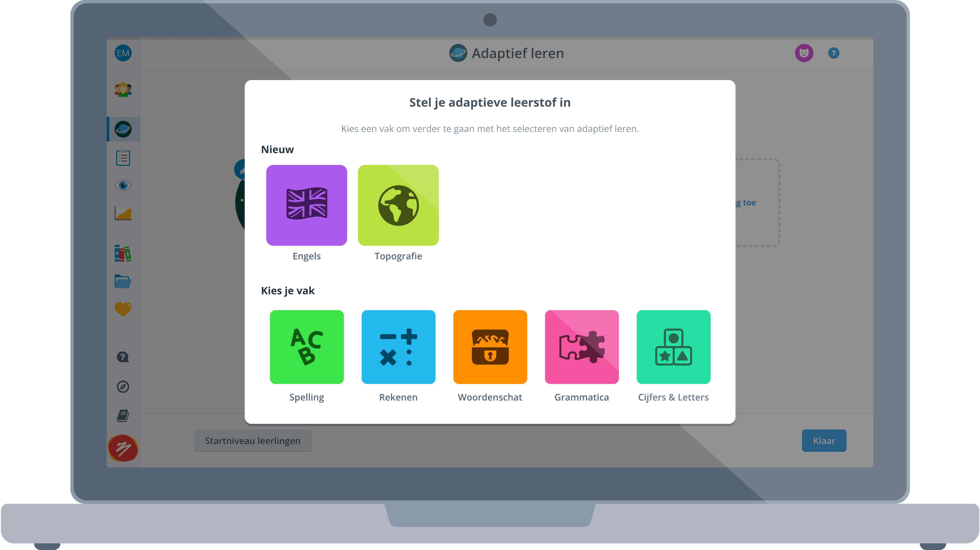
Task: Click the Adaptief leren planet logo in header
Action: pos(458,53)
